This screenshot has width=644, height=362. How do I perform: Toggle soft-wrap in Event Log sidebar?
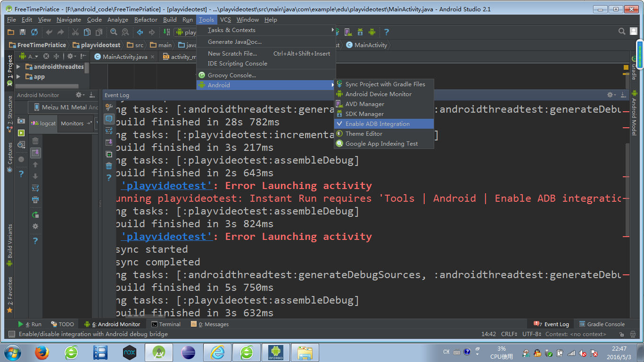point(109,131)
